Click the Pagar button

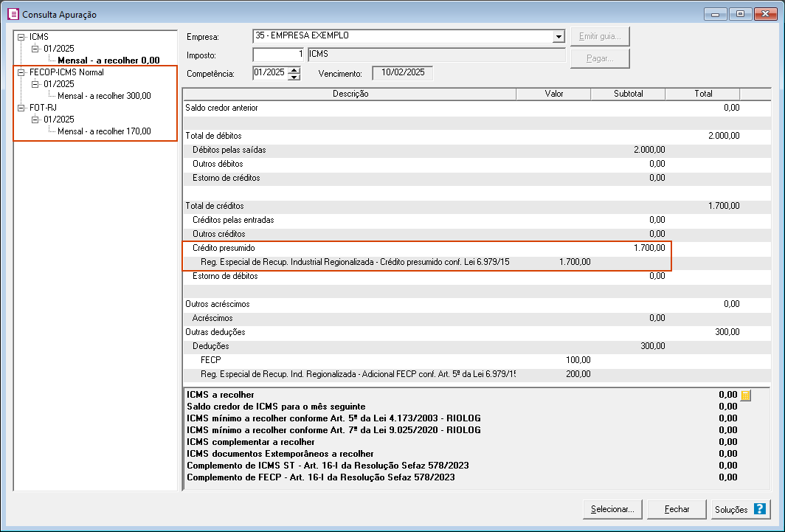[600, 58]
